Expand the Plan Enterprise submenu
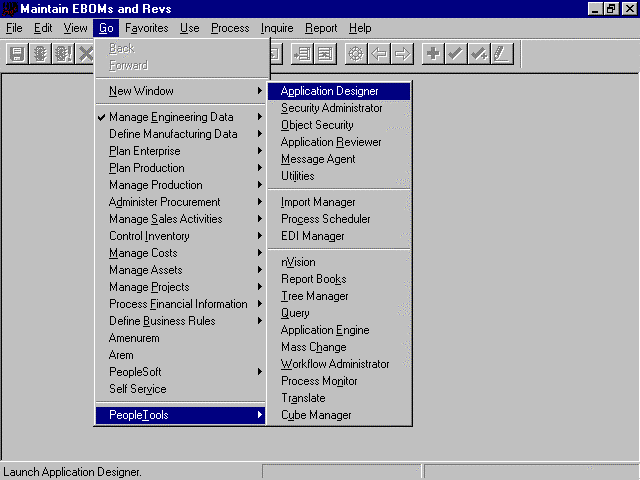Image resolution: width=640 pixels, height=480 pixels. point(180,151)
